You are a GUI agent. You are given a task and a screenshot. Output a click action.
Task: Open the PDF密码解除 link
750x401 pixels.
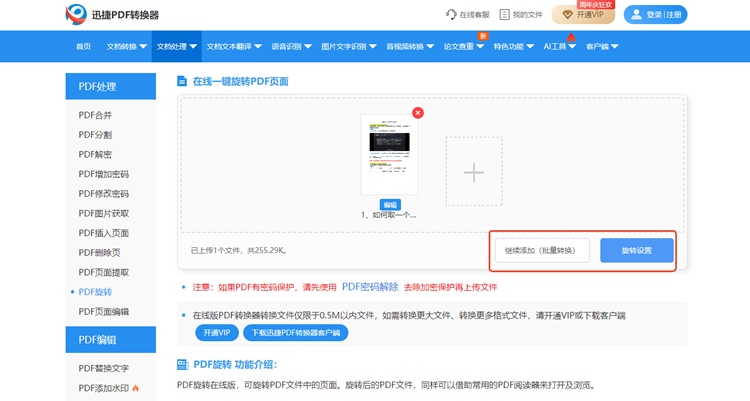click(370, 287)
